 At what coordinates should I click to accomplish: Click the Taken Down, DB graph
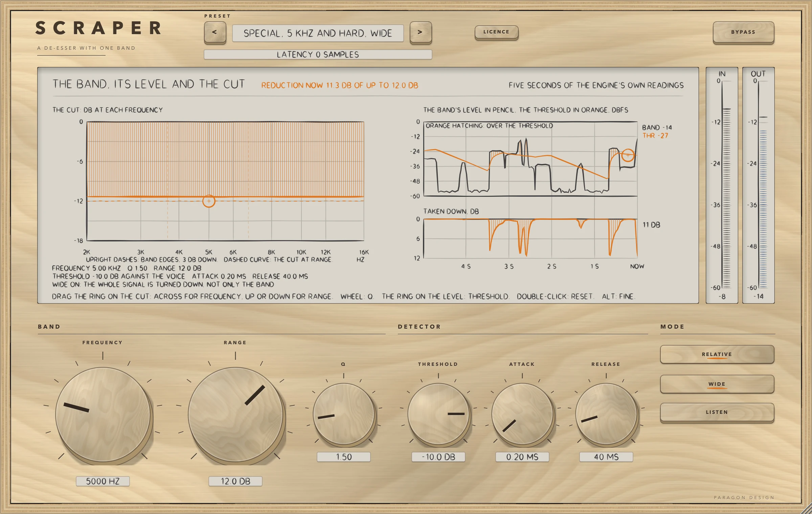click(x=531, y=238)
